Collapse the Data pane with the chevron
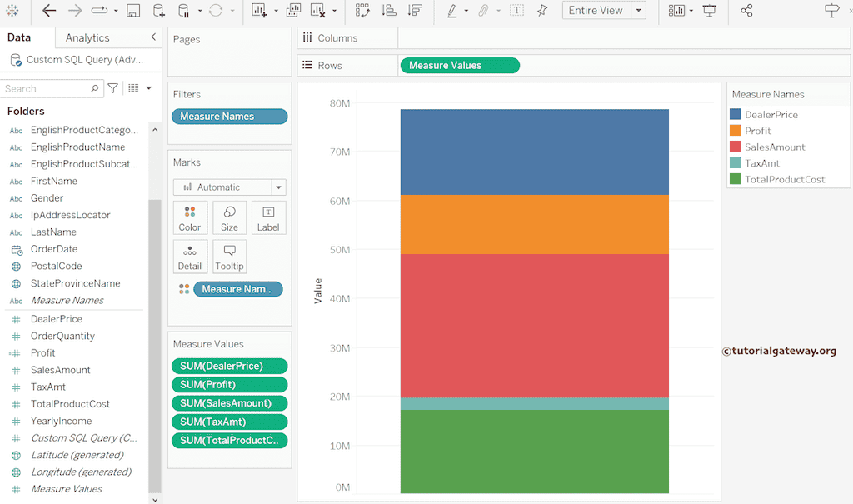853x504 pixels. [153, 37]
